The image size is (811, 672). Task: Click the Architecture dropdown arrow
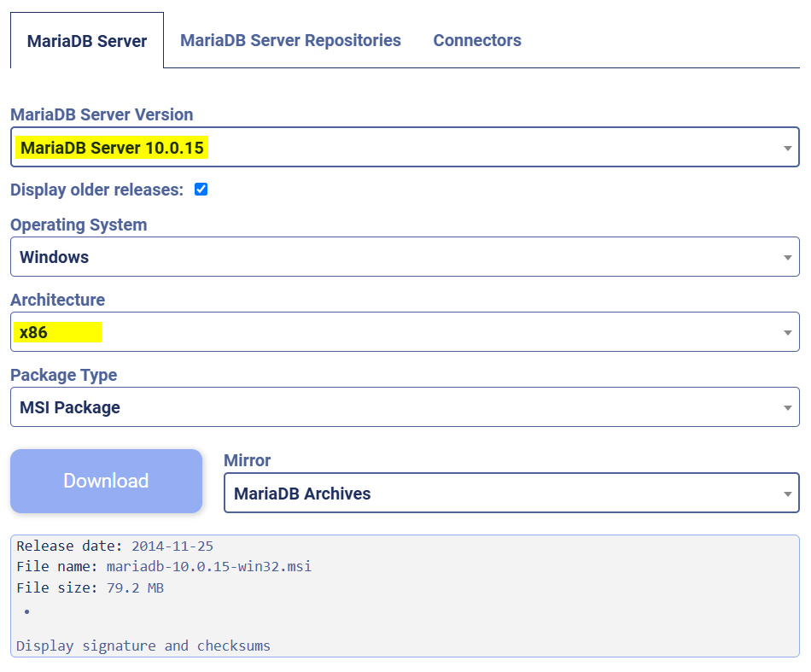click(787, 332)
